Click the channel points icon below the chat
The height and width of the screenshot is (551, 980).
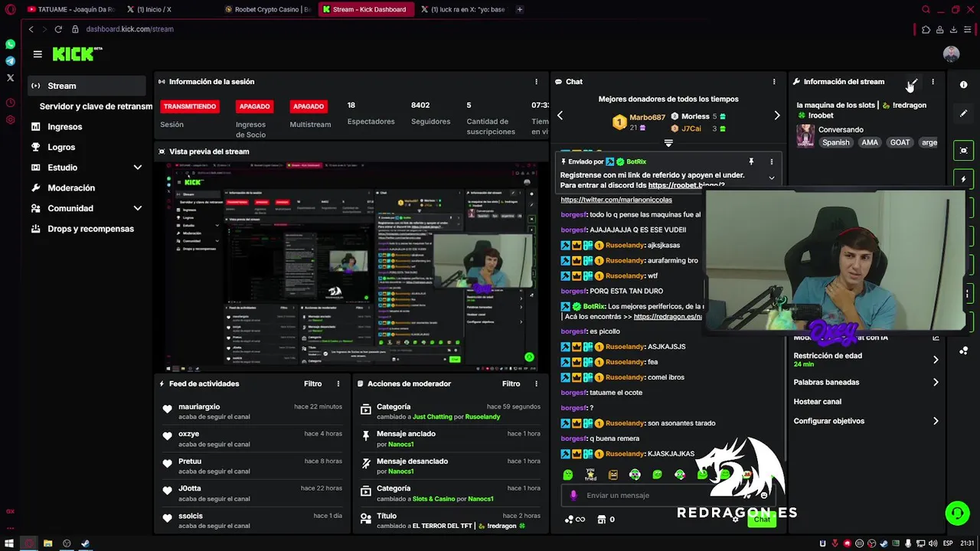574,520
